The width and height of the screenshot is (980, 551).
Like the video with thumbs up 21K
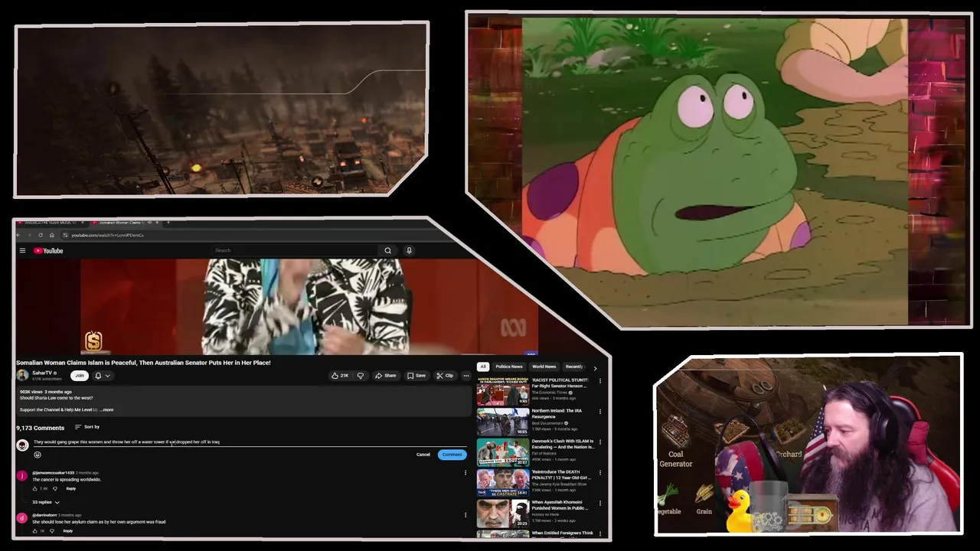coord(340,376)
